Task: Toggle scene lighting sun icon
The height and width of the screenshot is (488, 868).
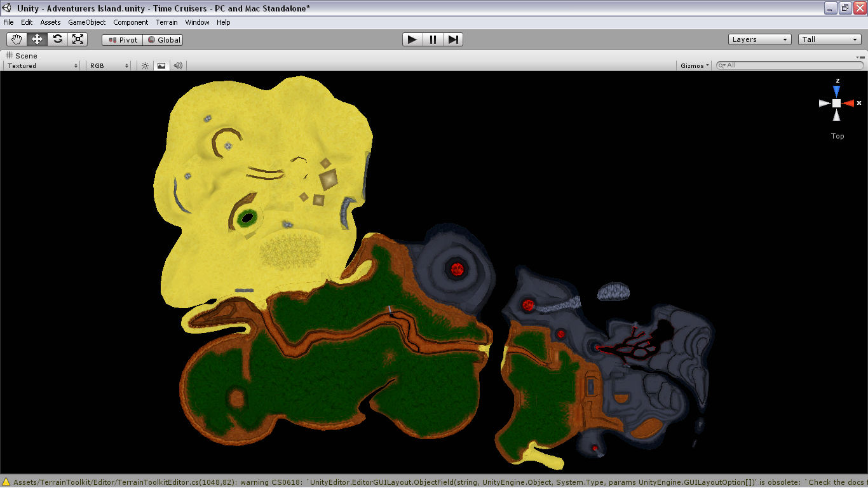Action: coord(145,65)
